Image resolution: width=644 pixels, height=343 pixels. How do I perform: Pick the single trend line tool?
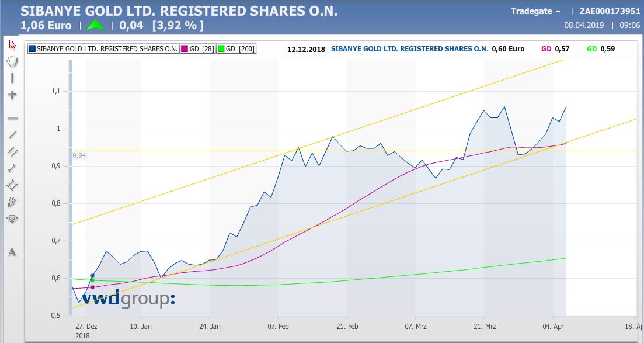point(12,135)
